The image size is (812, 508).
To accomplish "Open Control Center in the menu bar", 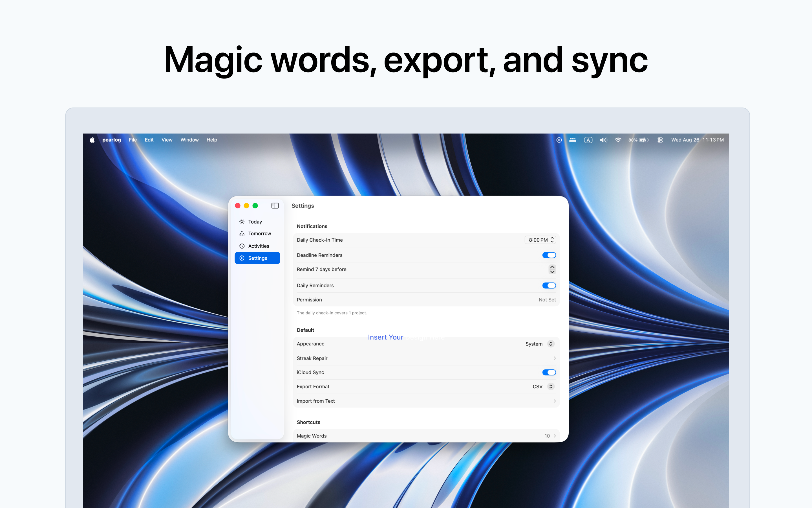I will [660, 140].
